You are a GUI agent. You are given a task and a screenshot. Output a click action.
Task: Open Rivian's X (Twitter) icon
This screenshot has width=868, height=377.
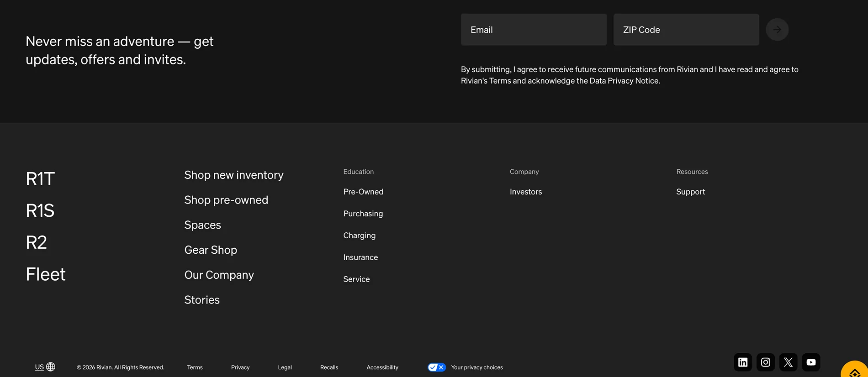789,362
